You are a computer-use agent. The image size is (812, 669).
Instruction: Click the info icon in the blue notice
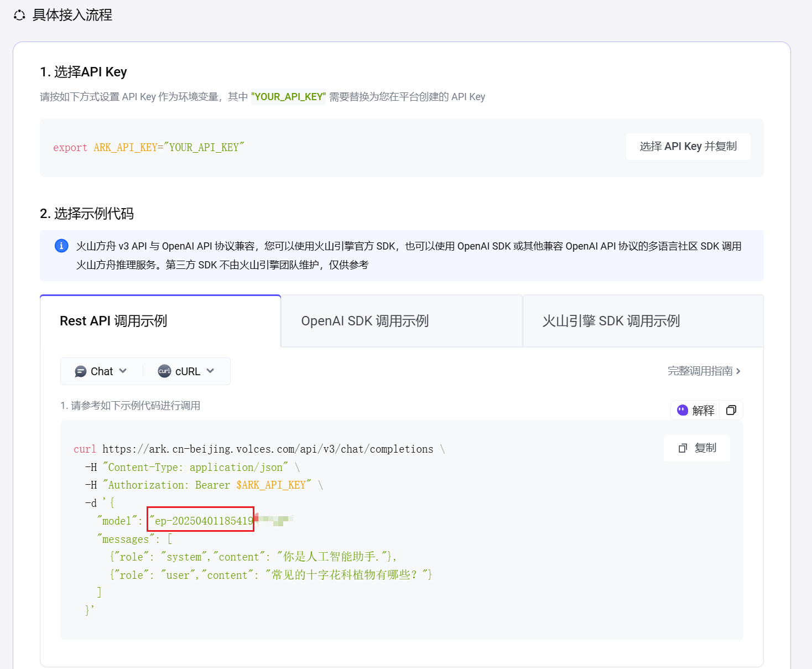(61, 246)
